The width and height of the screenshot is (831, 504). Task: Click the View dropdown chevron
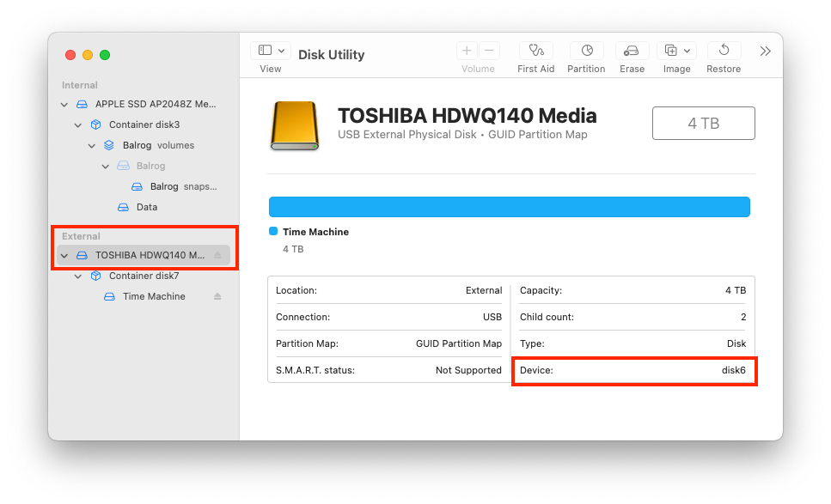[281, 51]
